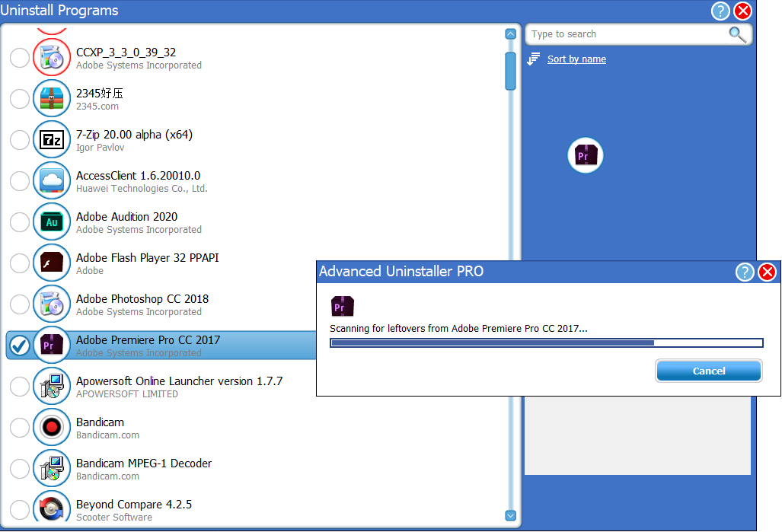Click the Huawei Technologies Co., Ltd. publisher text
The image size is (782, 532).
click(142, 189)
